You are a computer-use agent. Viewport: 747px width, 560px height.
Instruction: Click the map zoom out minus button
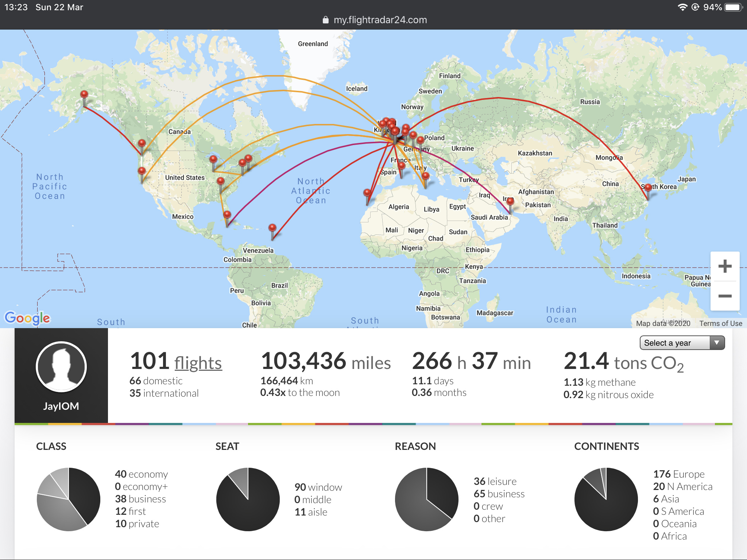click(725, 296)
